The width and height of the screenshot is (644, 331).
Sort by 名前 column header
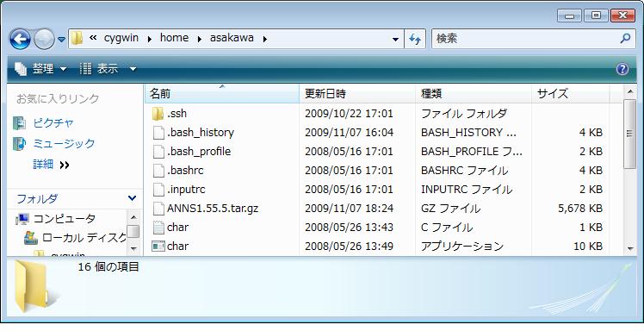pos(222,93)
